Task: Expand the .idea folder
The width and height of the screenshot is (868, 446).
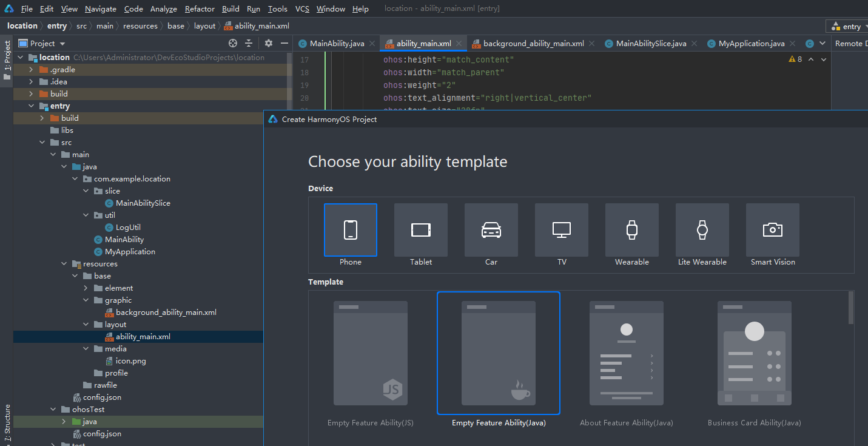Action: point(31,82)
